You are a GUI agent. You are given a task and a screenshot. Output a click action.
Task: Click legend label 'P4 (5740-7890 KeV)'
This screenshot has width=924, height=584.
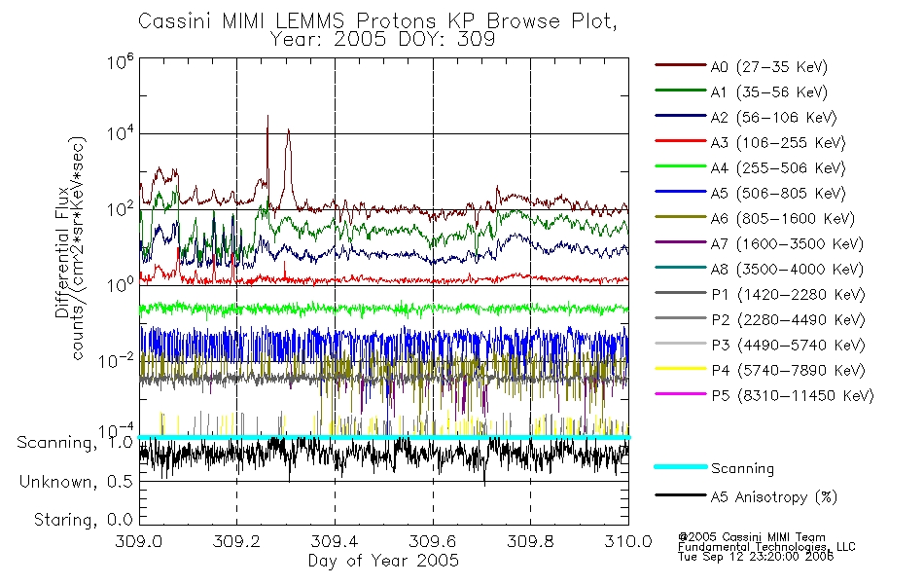click(x=788, y=371)
